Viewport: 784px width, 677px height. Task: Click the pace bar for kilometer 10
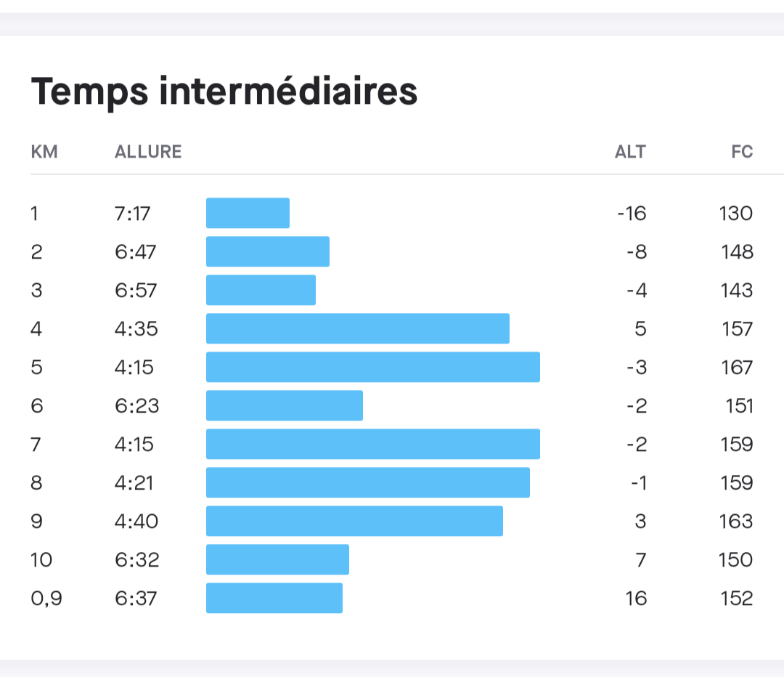tap(277, 559)
